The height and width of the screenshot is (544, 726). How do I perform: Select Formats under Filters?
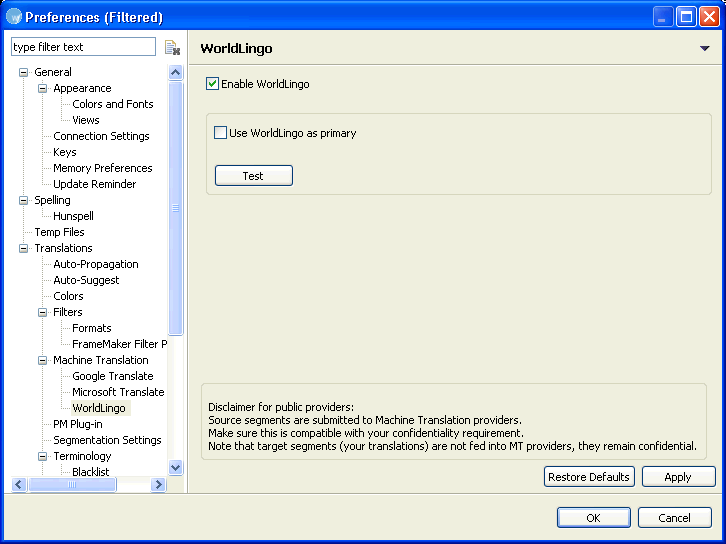point(92,328)
